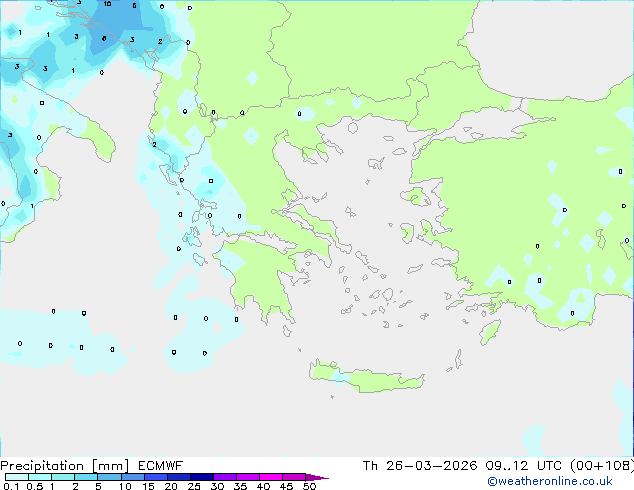The height and width of the screenshot is (490, 634).
Task: Click the '09..12 UTC' time label
Action: tap(523, 466)
